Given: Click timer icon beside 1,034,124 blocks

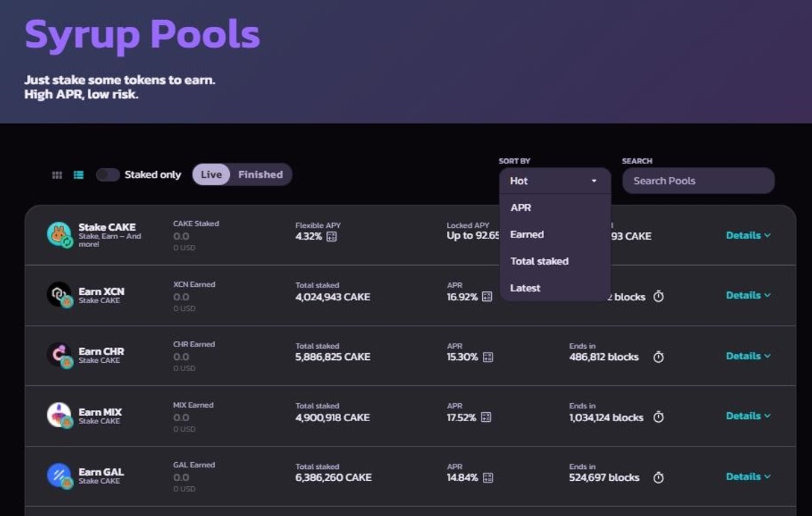Looking at the screenshot, I should coord(658,417).
